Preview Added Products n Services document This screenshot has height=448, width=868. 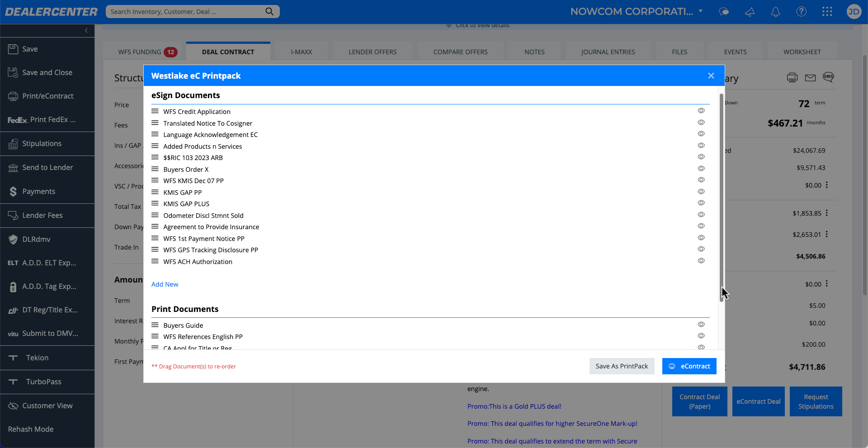pos(701,146)
